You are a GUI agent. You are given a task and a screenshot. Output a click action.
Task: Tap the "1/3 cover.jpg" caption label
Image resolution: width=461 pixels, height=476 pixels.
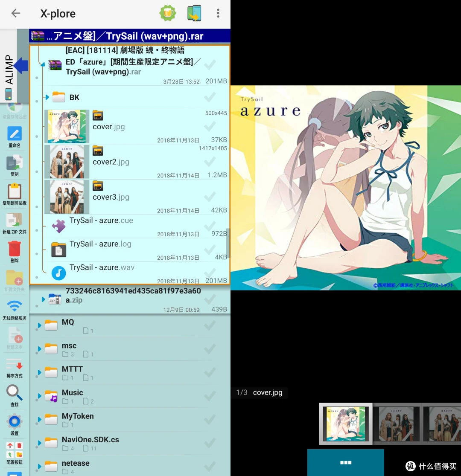click(x=259, y=392)
